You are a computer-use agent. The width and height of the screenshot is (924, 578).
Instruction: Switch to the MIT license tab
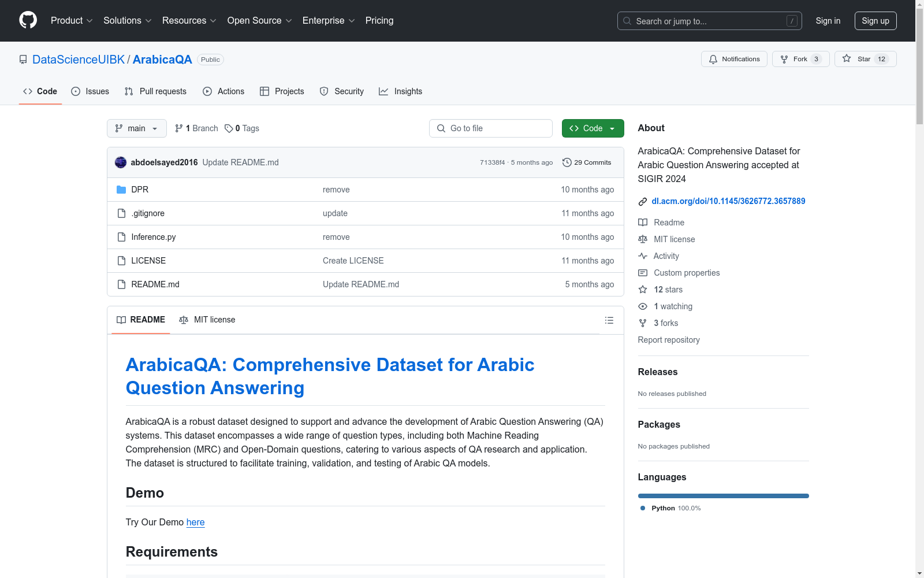(x=207, y=320)
